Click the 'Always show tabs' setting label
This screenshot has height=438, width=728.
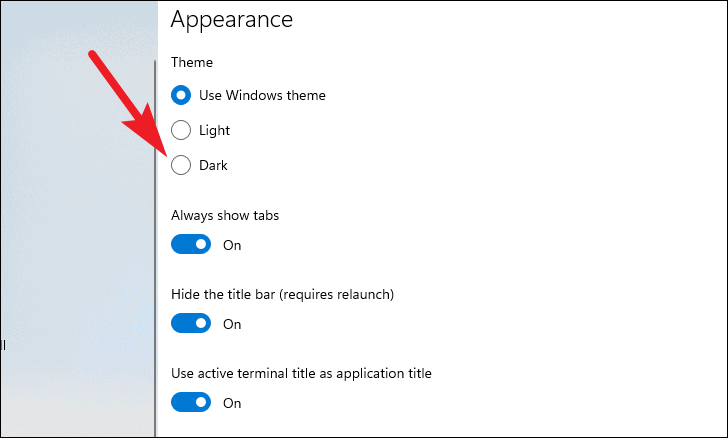click(x=225, y=216)
